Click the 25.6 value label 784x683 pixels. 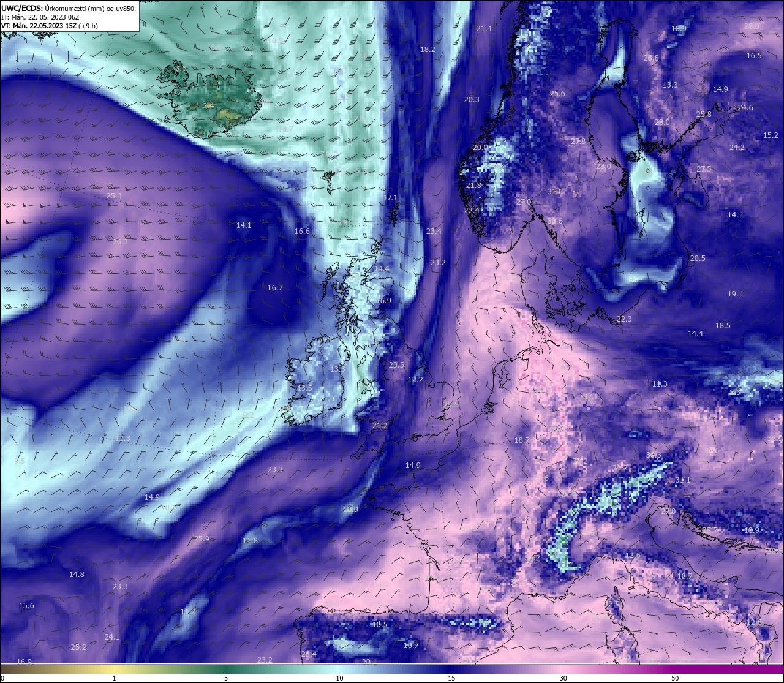coord(557,94)
